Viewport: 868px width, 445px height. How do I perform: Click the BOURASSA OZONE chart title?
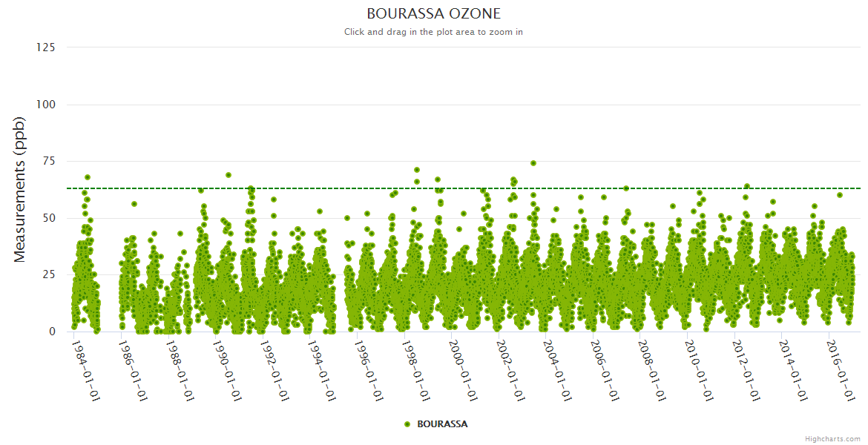[433, 14]
